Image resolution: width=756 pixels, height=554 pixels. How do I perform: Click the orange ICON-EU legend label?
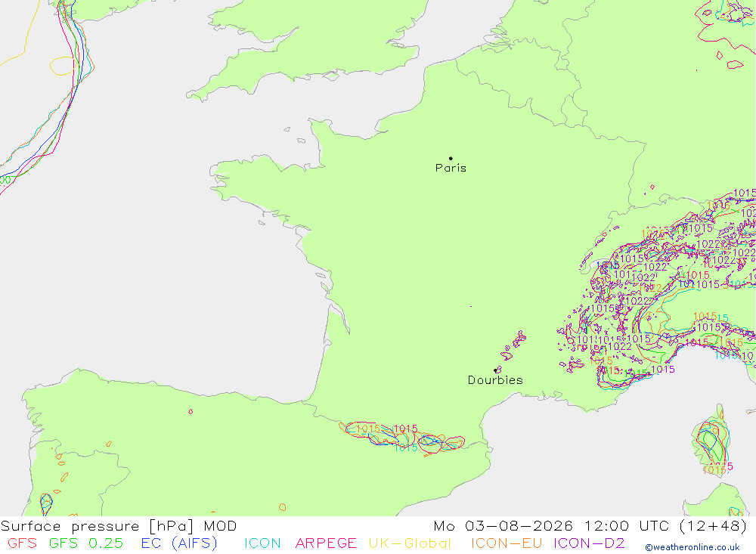point(507,543)
